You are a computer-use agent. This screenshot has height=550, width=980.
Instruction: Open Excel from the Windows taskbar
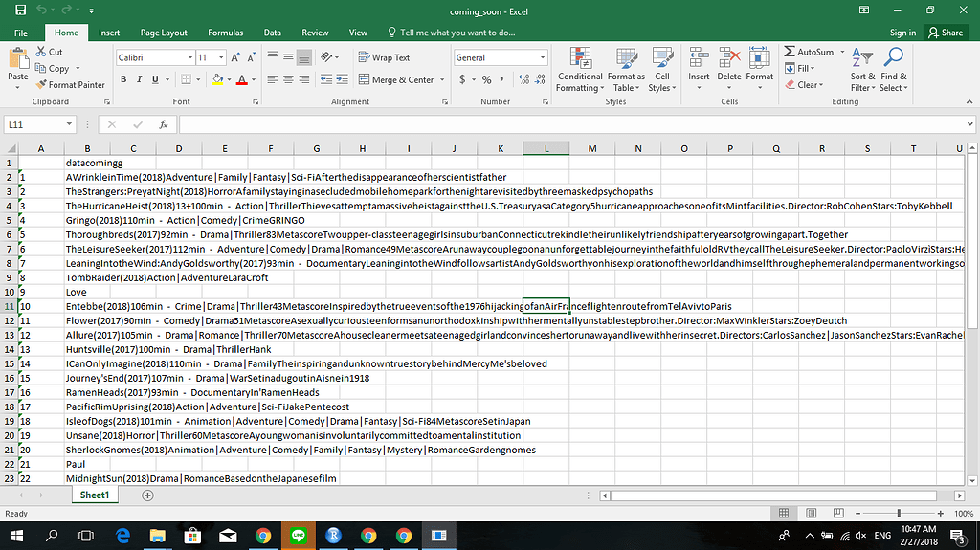[438, 536]
